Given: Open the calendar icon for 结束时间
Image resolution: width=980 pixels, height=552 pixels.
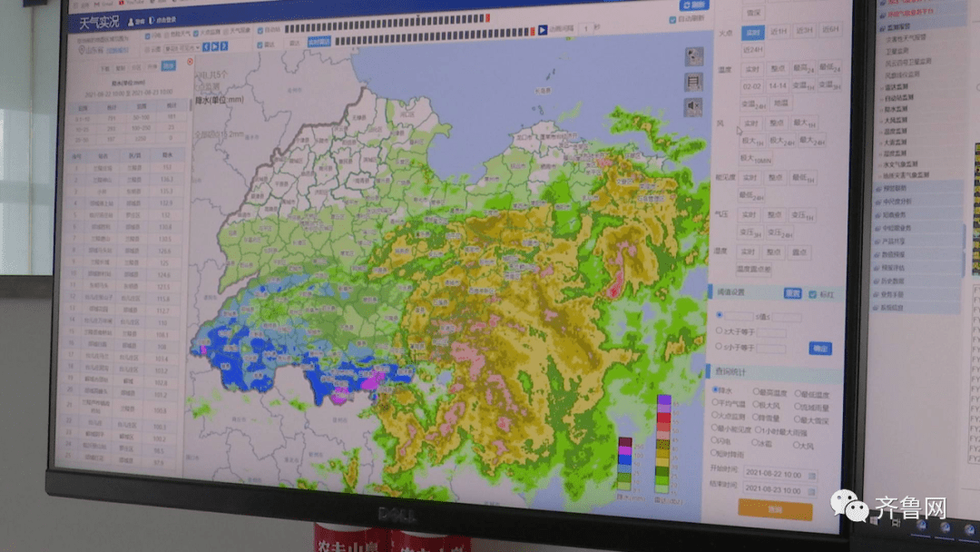Looking at the screenshot, I should click(x=811, y=491).
